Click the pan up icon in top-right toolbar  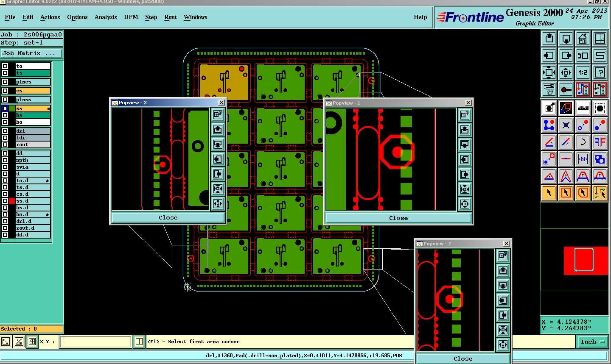549,39
